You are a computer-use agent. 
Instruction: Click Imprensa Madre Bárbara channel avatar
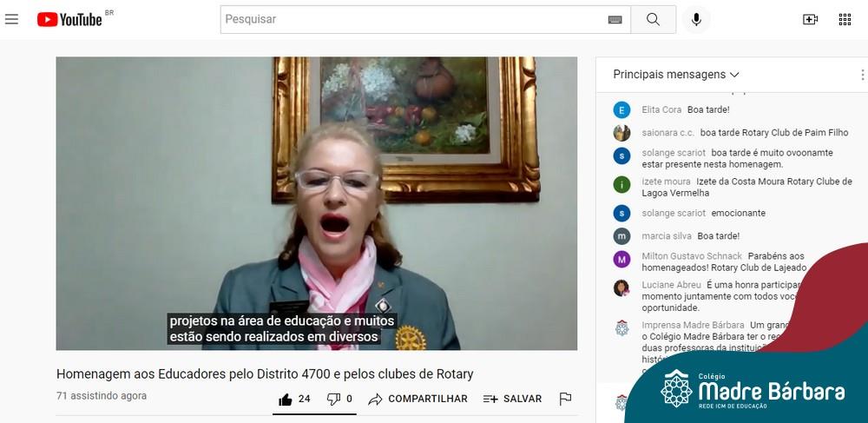tap(621, 327)
